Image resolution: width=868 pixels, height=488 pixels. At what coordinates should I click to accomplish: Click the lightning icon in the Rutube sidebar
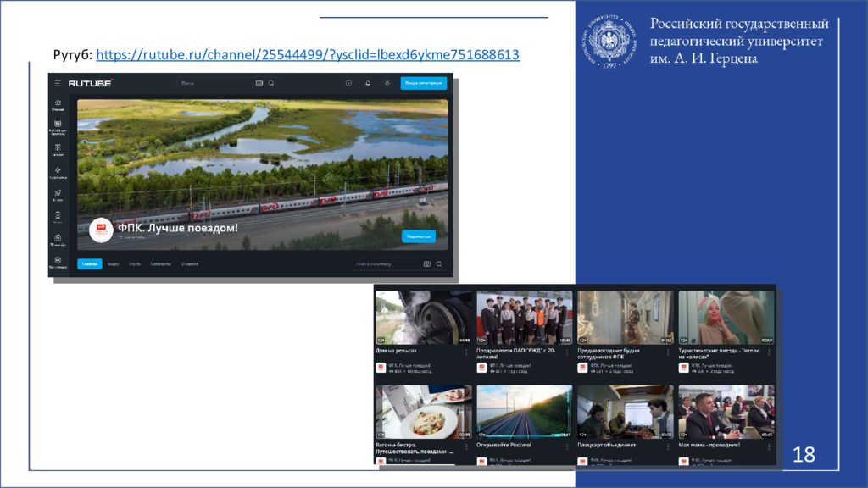pyautogui.click(x=58, y=170)
